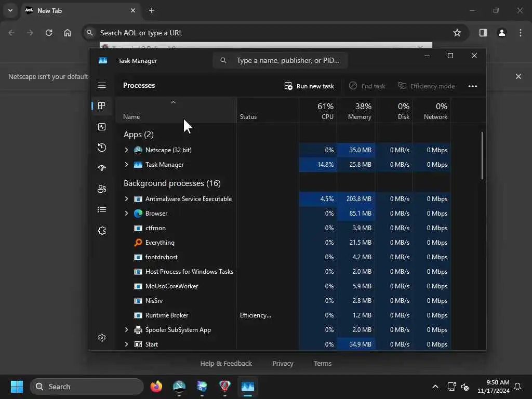Open the Startup apps sidebar icon
Screen dimensions: 532x399
pos(102,168)
